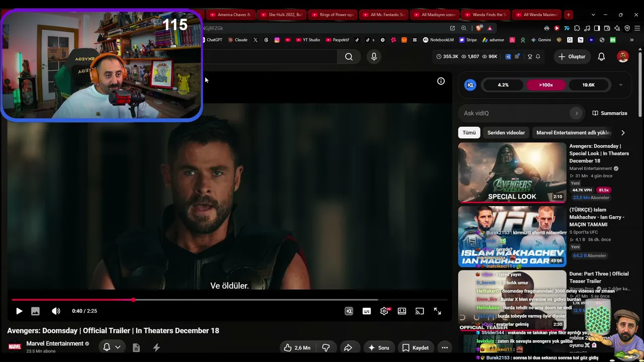Mute the video volume speaker
The height and width of the screenshot is (362, 644).
56,311
